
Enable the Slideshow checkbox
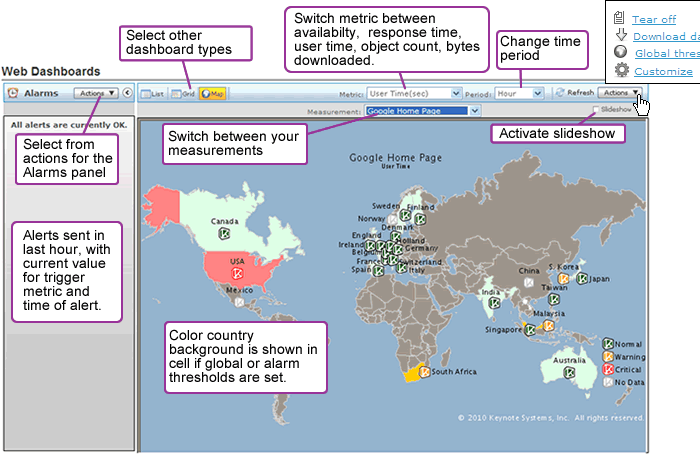coord(597,110)
